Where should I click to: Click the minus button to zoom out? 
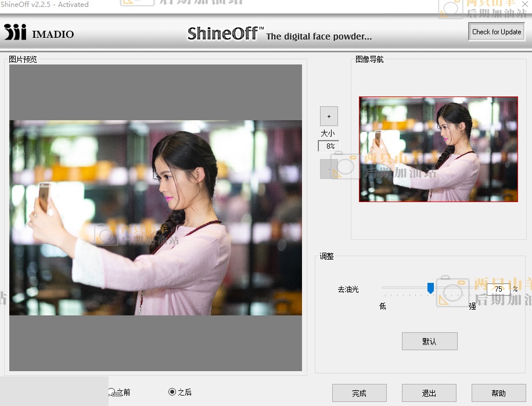tap(329, 169)
